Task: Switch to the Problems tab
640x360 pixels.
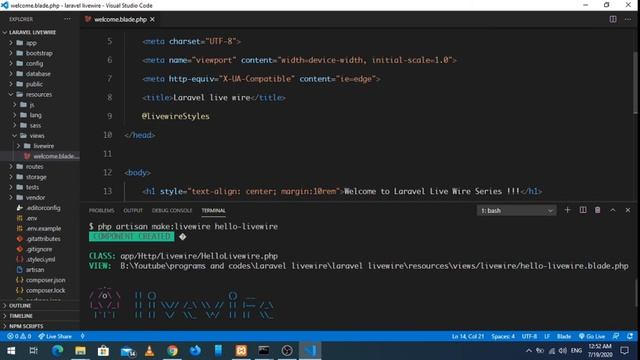Action: pyautogui.click(x=102, y=211)
